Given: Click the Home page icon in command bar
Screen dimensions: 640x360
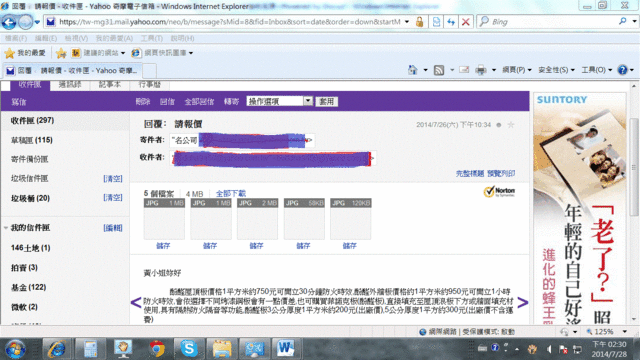Looking at the screenshot, I should click(413, 70).
